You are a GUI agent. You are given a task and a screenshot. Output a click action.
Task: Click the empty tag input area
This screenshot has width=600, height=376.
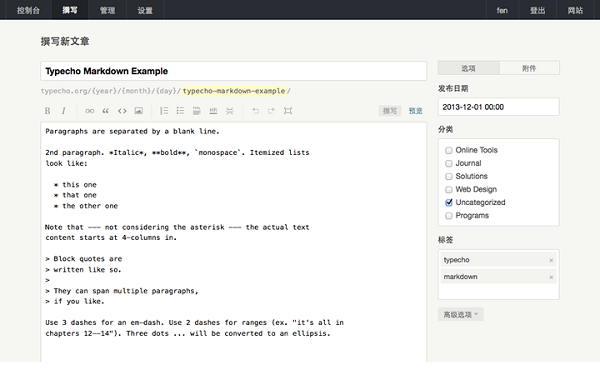[499, 291]
